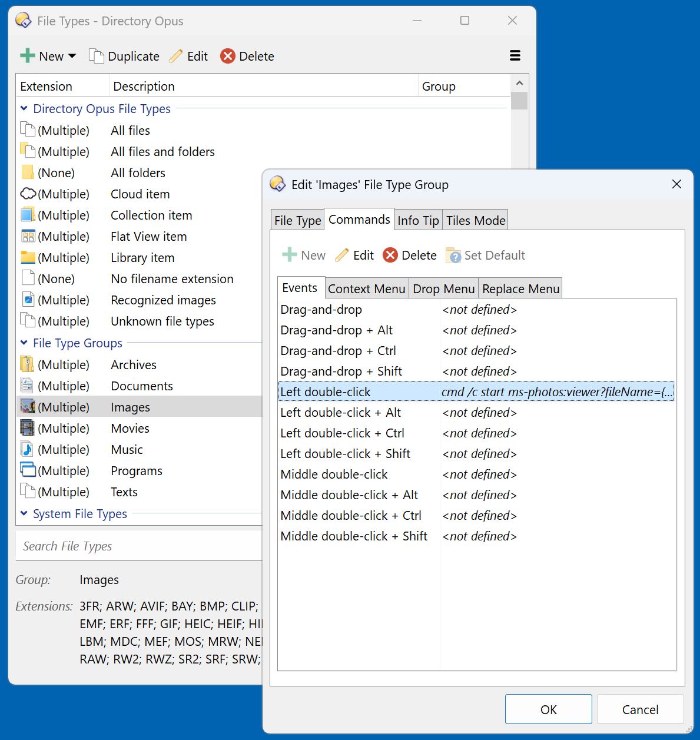The height and width of the screenshot is (740, 700).
Task: Collapse the Directory Opus File Types section
Action: pyautogui.click(x=24, y=108)
